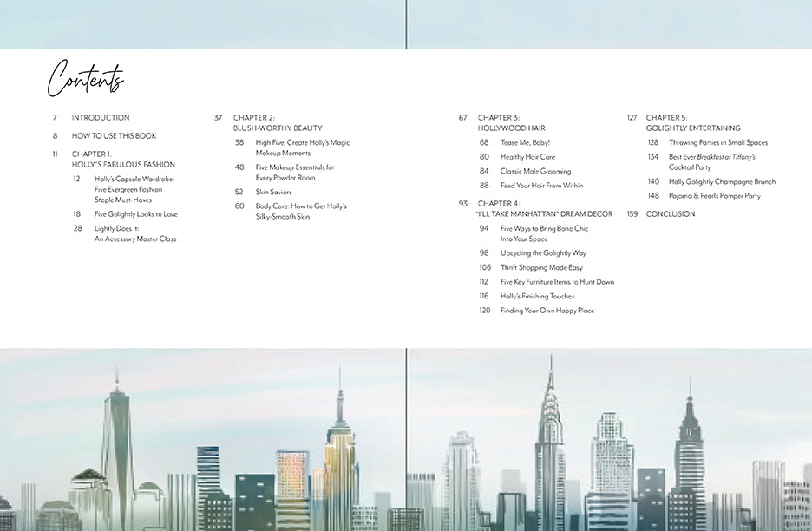
Task: Click Thrift Shopping Made Easy
Action: coord(541,268)
